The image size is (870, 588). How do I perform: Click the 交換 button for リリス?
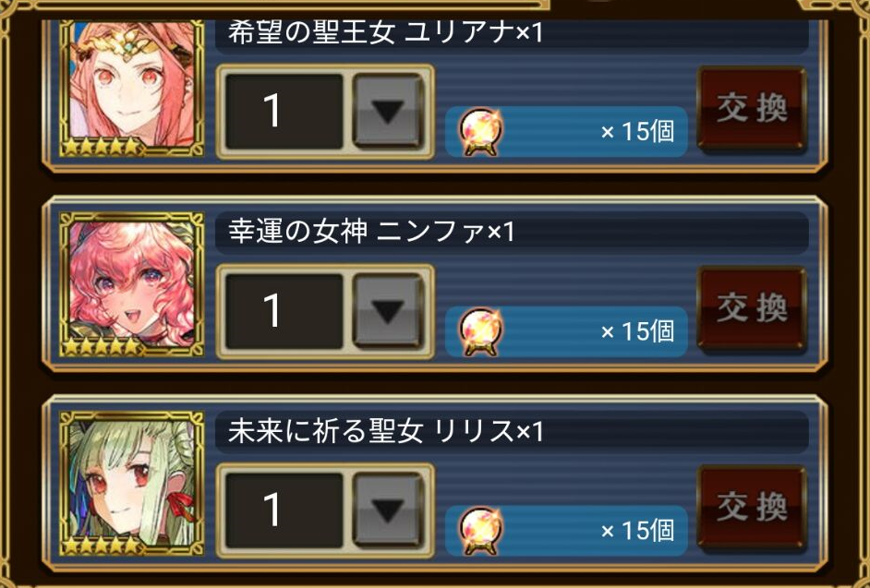(x=752, y=508)
